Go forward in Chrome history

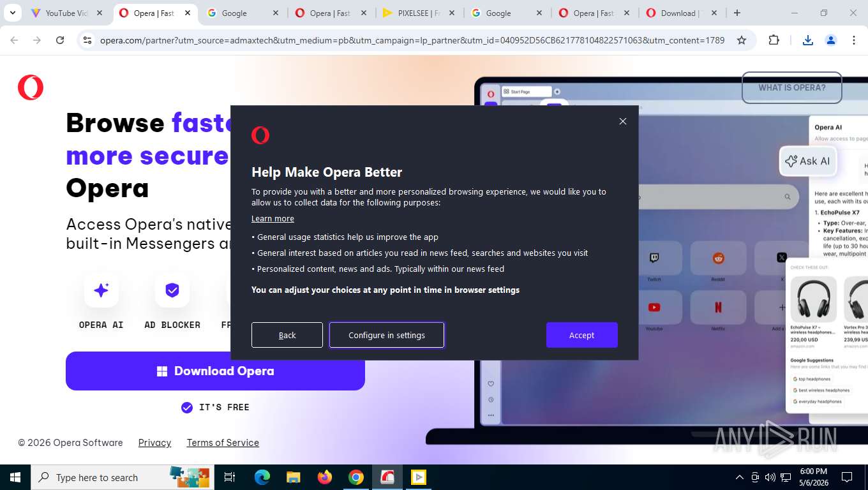(37, 40)
